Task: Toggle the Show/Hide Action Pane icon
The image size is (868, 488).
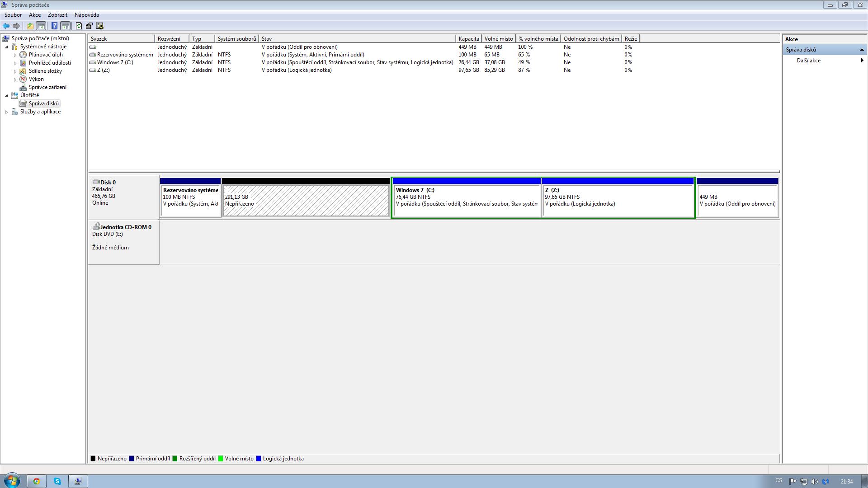Action: 66,26
